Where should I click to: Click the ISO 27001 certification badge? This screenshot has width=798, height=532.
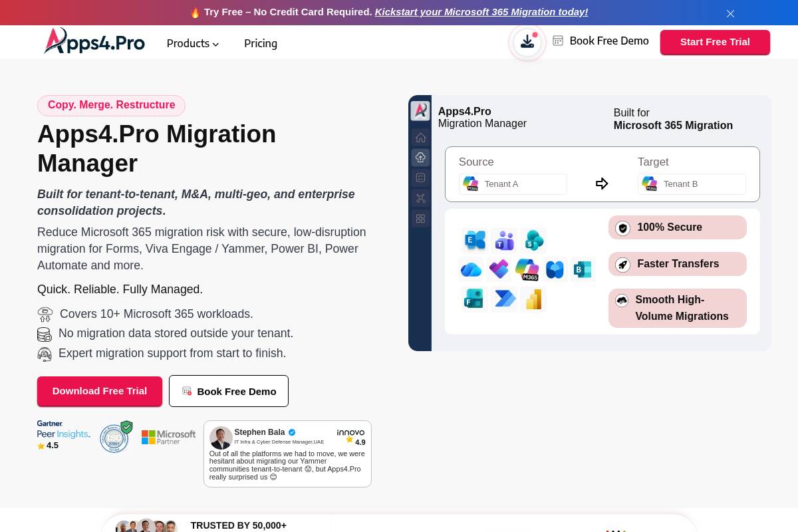coord(116,438)
